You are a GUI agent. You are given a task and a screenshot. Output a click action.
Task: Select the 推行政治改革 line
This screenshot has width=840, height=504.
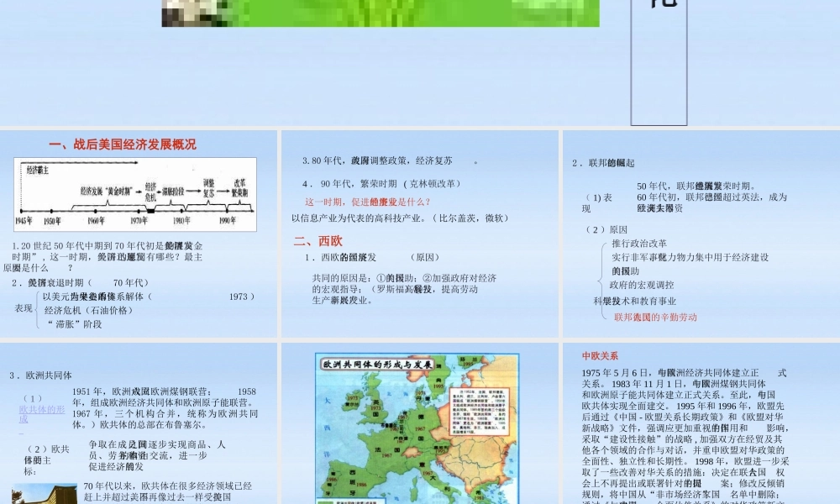[x=639, y=243]
